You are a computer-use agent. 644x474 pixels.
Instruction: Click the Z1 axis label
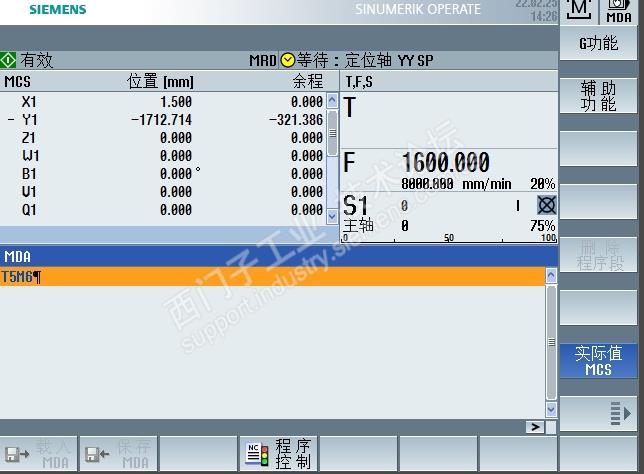tap(28, 138)
